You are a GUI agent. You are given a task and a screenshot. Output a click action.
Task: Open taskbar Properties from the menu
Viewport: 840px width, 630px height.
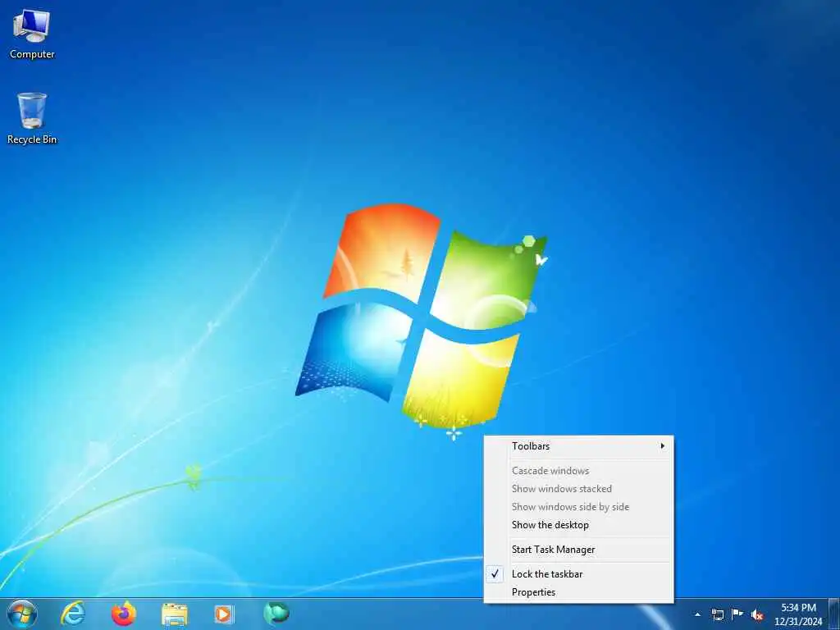click(x=578, y=592)
